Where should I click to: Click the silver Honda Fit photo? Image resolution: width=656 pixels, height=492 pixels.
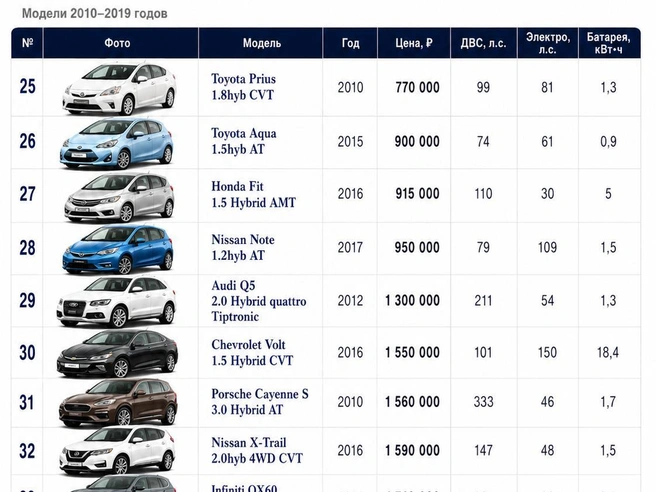pos(119,197)
